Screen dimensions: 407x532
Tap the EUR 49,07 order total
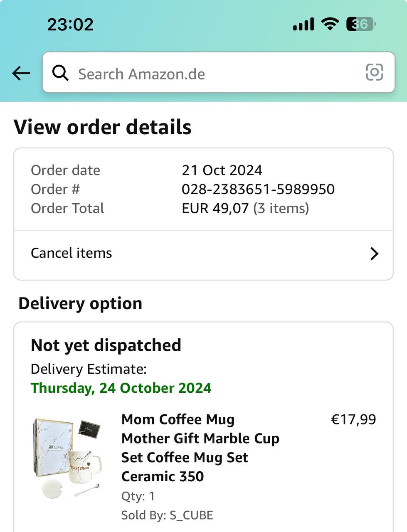click(215, 208)
